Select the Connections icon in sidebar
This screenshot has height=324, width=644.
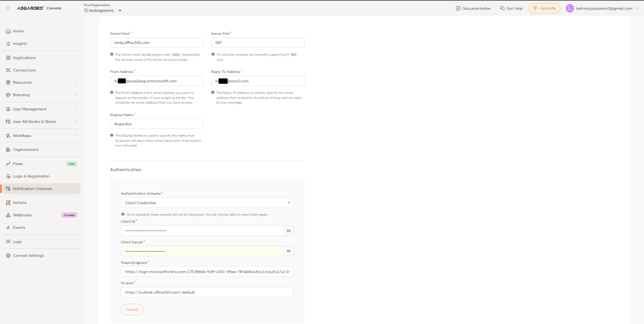(x=8, y=70)
